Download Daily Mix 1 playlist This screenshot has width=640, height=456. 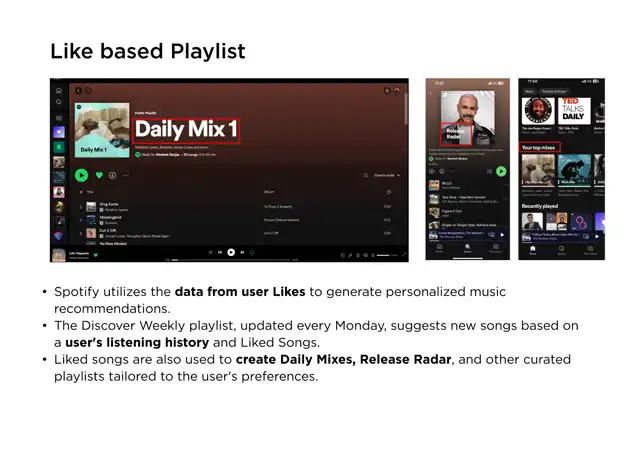click(x=112, y=175)
